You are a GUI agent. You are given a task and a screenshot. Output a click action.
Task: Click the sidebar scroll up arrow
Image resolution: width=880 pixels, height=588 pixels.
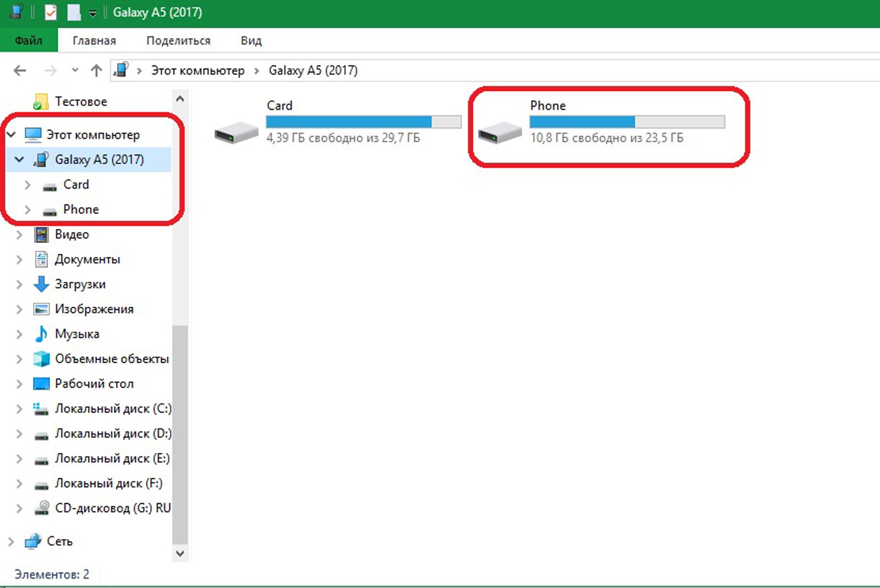[180, 99]
